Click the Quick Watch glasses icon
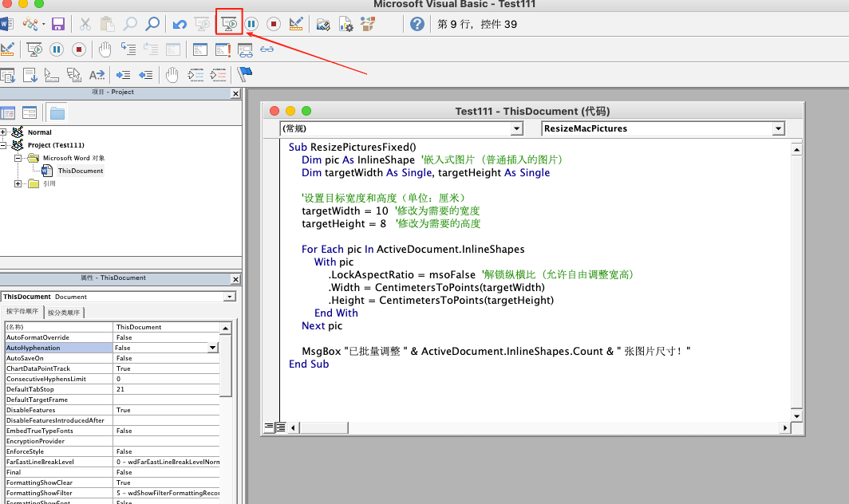The height and width of the screenshot is (504, 849). point(267,49)
